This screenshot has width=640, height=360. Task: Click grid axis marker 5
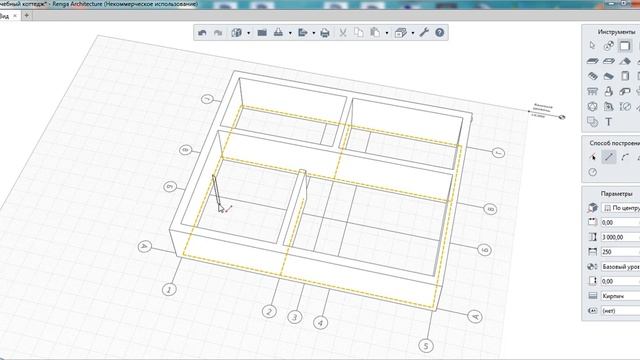[x=426, y=346]
